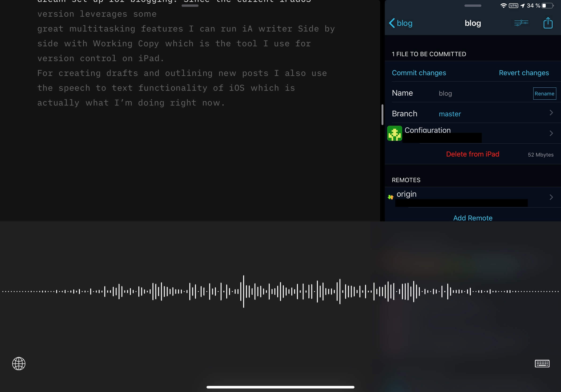Open the commit history branch graph icon

[x=521, y=23]
